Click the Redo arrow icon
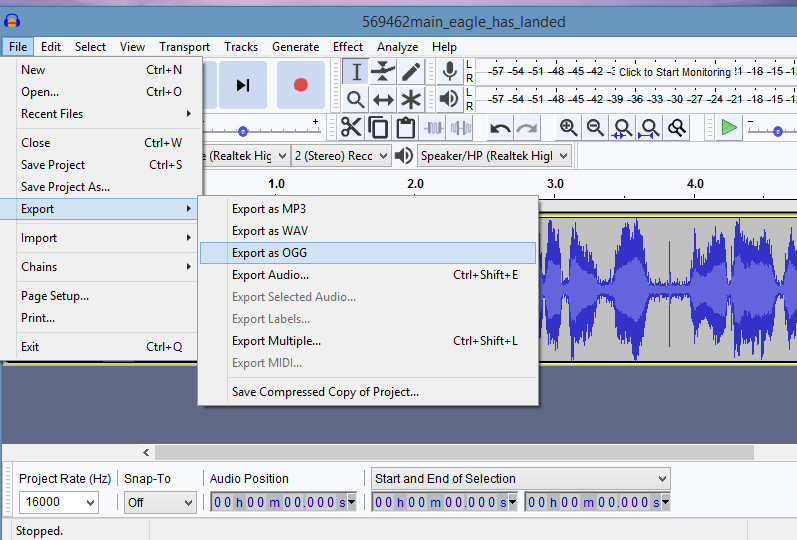 [527, 128]
